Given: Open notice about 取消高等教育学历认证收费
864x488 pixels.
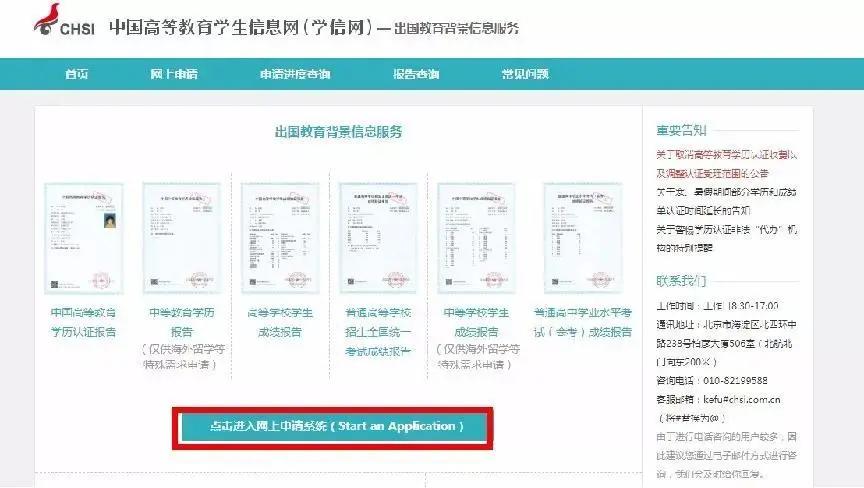Looking at the screenshot, I should pos(727,164).
